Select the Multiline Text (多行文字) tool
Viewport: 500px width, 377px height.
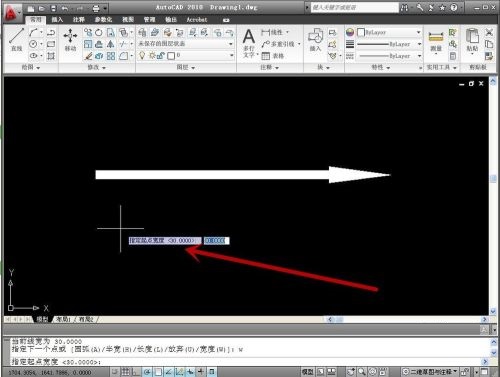pos(249,43)
